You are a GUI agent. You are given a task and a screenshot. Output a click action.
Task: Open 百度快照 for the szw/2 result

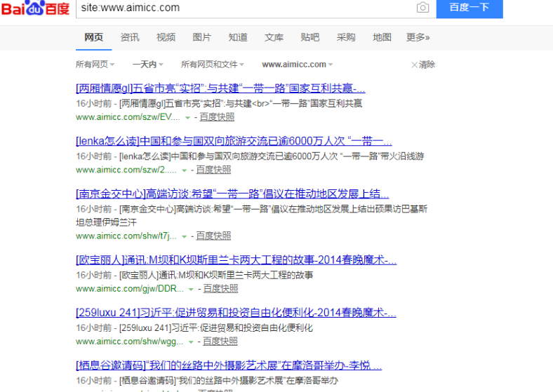point(213,170)
